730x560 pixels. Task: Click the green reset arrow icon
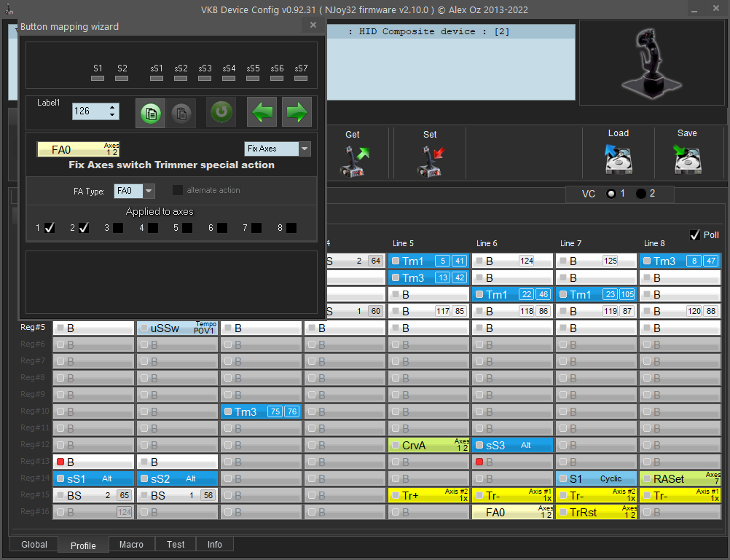point(221,112)
